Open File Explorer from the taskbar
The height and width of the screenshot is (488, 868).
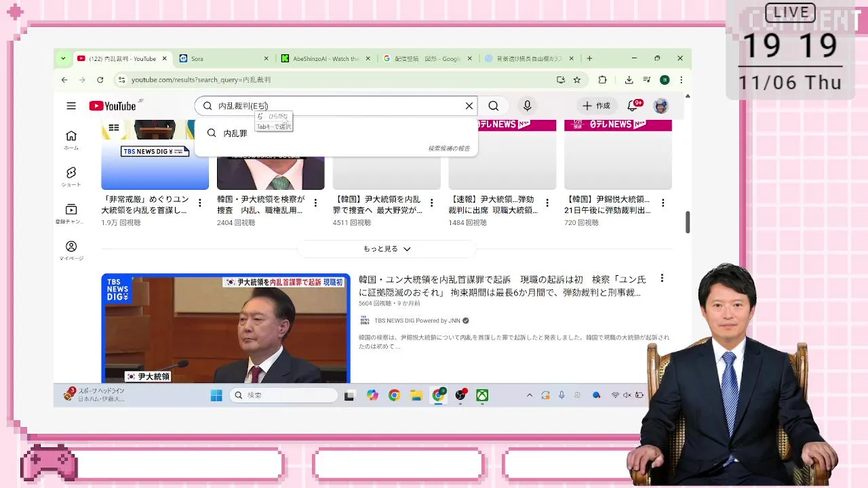coord(416,395)
